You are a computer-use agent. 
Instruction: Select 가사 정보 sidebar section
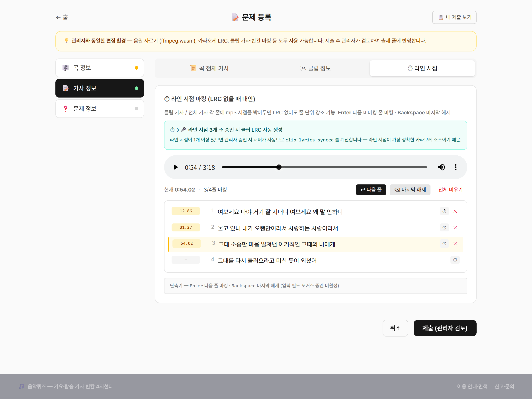tap(100, 88)
